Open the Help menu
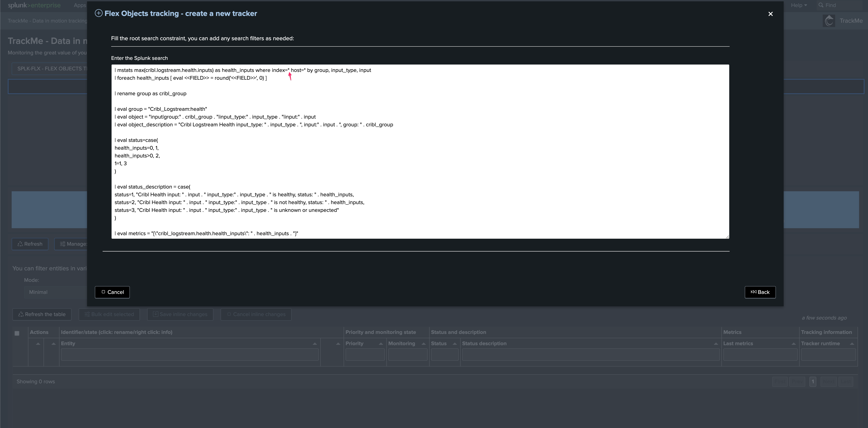This screenshot has height=428, width=868. [x=799, y=5]
